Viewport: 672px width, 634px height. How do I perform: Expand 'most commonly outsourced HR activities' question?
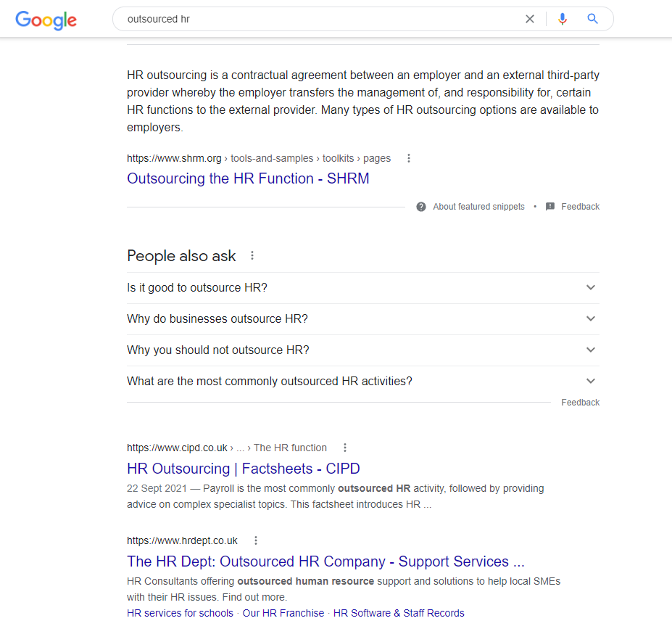[363, 382]
